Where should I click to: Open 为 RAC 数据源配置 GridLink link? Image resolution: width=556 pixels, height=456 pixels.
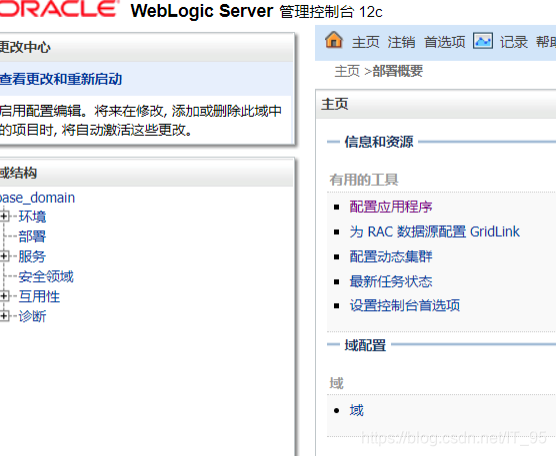(x=434, y=232)
